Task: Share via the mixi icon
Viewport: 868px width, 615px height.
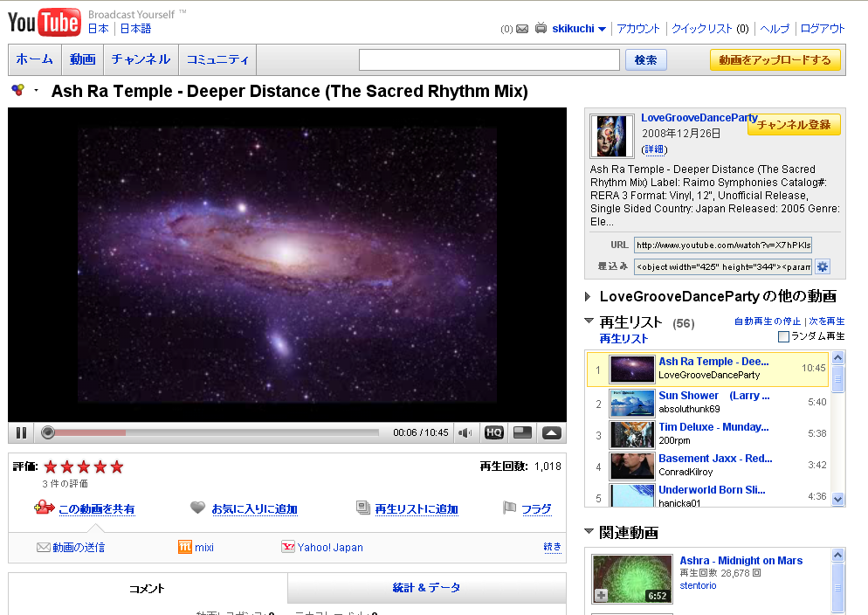Action: [x=185, y=547]
